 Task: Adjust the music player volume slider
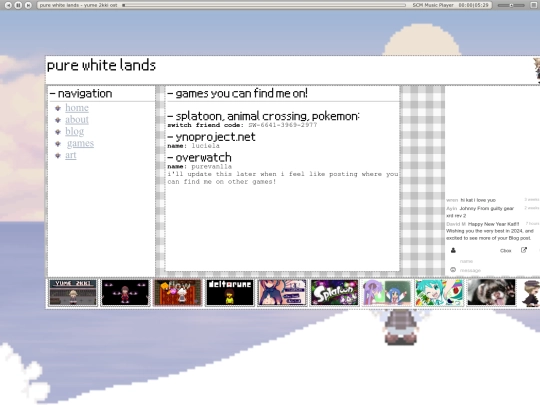pos(511,5)
